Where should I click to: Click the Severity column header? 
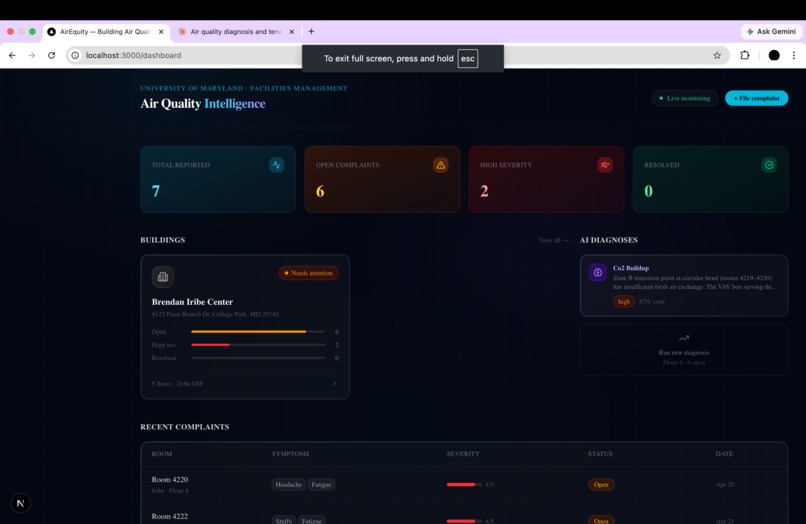(463, 454)
